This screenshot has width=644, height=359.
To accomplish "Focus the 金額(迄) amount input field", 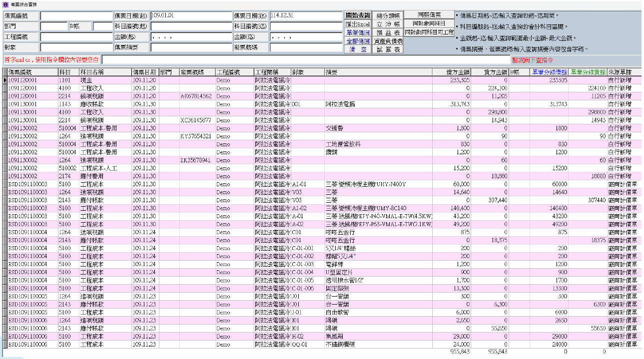I will pyautogui.click(x=306, y=37).
